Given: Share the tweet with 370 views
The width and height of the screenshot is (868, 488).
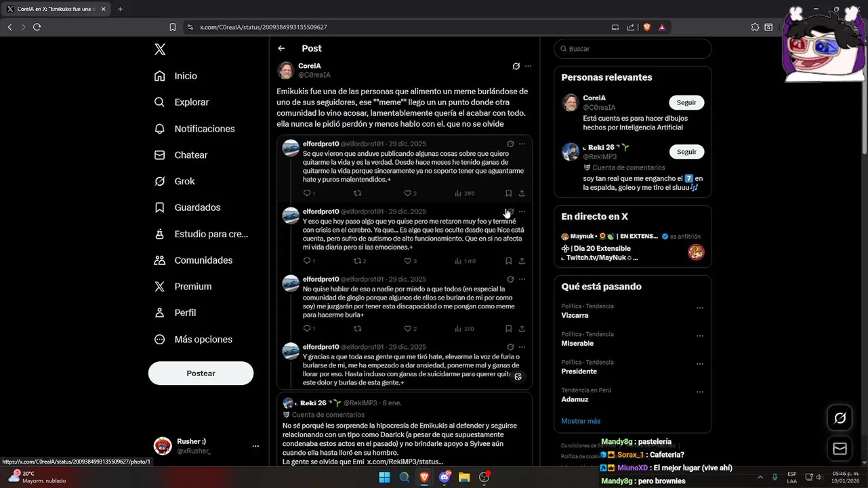Looking at the screenshot, I should tap(522, 329).
